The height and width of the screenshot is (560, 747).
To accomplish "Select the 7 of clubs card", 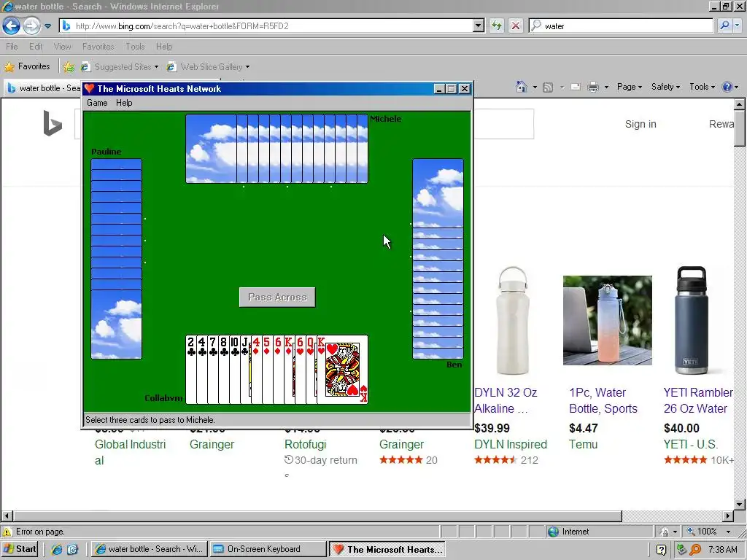I will pos(213,370).
